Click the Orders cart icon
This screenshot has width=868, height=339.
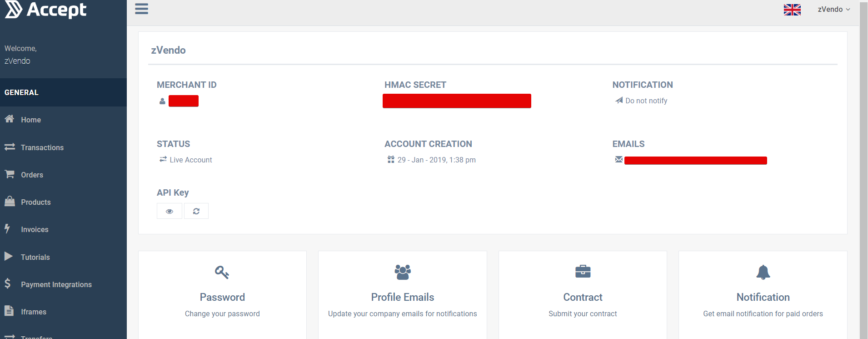(10, 174)
